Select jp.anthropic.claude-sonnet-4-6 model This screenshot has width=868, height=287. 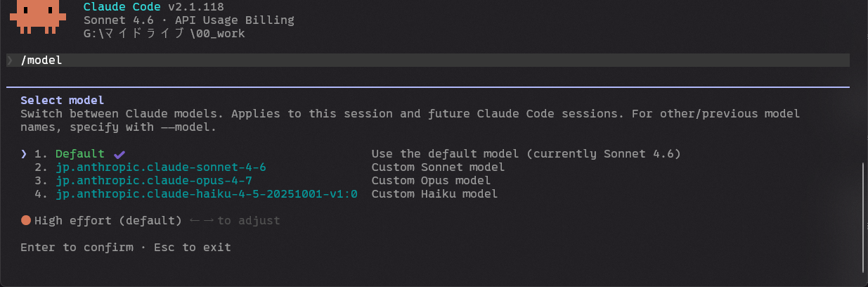click(160, 167)
